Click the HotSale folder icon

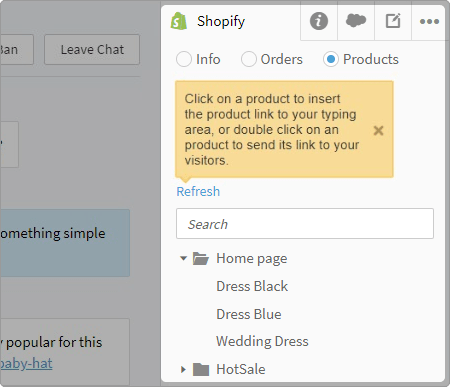pyautogui.click(x=201, y=369)
